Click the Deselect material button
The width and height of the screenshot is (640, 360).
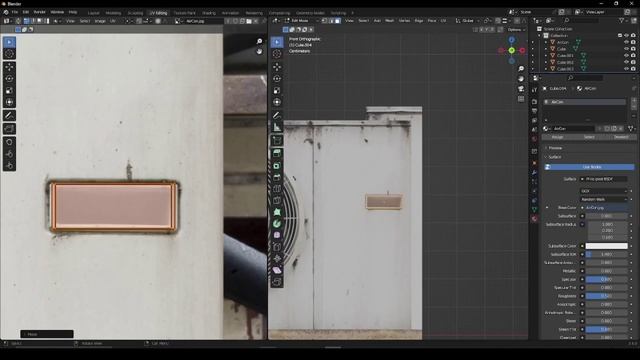click(621, 137)
